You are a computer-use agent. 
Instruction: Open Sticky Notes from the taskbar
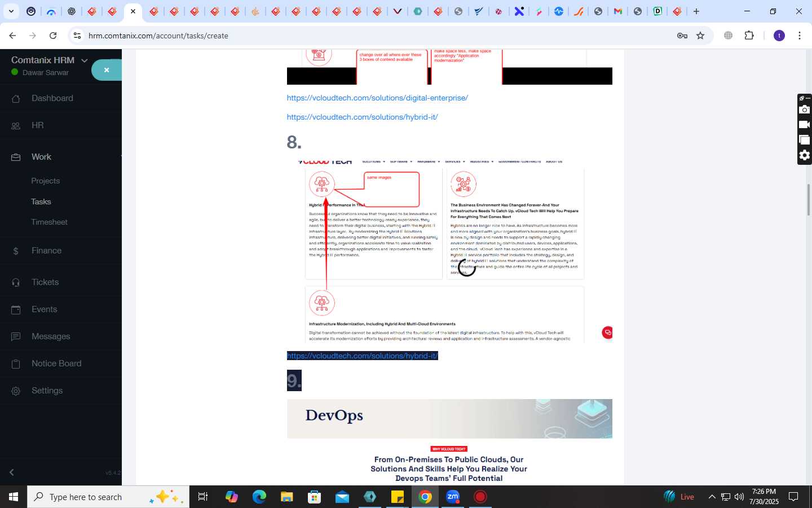[x=398, y=497]
